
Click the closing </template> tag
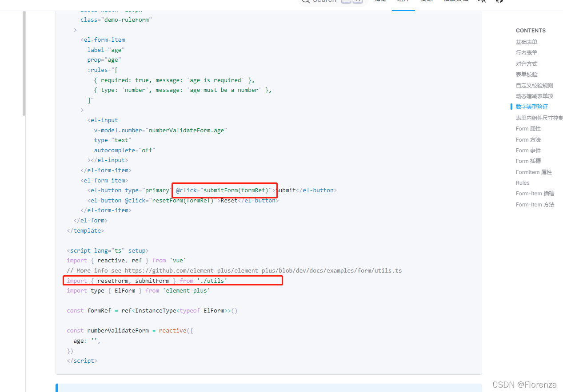pyautogui.click(x=85, y=231)
